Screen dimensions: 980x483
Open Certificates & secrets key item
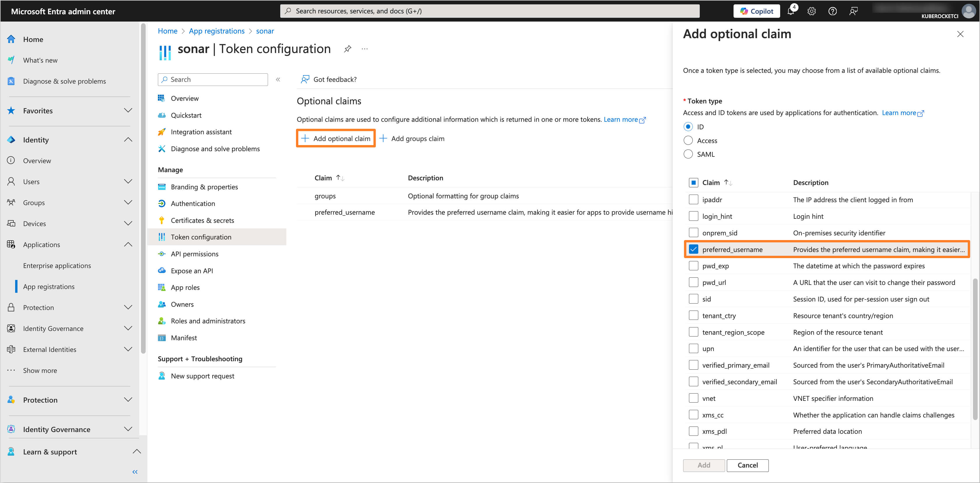(202, 220)
